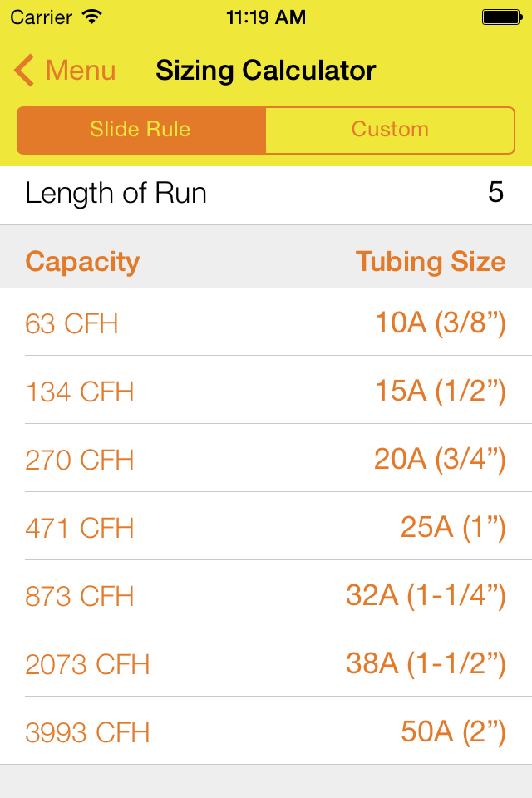The width and height of the screenshot is (532, 798).
Task: Edit the Length of Run value 5
Action: (496, 193)
